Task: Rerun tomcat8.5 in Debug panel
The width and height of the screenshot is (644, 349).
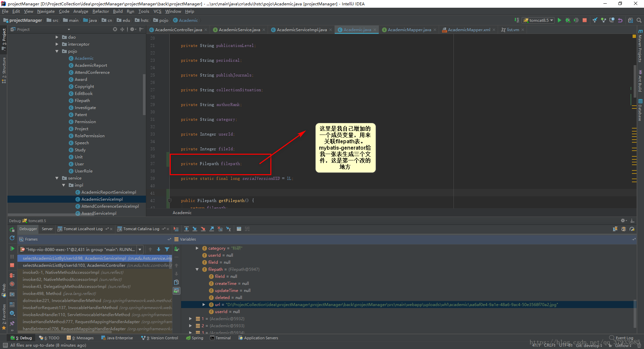Action: point(12,230)
